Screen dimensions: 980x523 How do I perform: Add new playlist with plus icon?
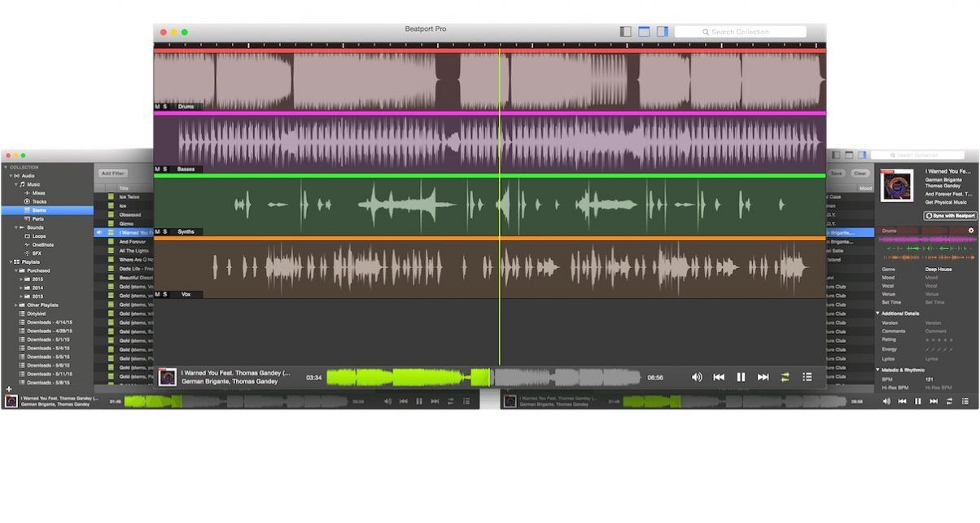tap(9, 389)
